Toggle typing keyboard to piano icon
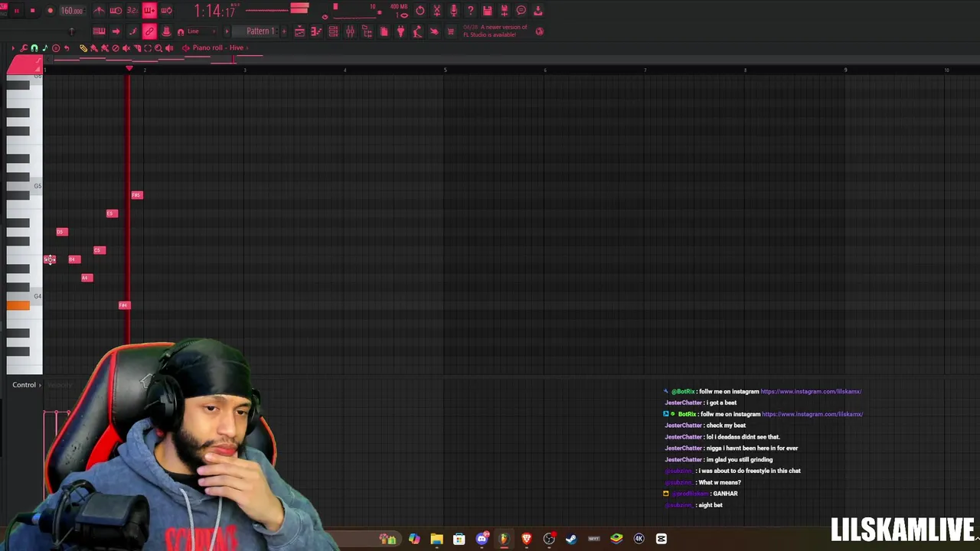This screenshot has height=551, width=980. (99, 31)
